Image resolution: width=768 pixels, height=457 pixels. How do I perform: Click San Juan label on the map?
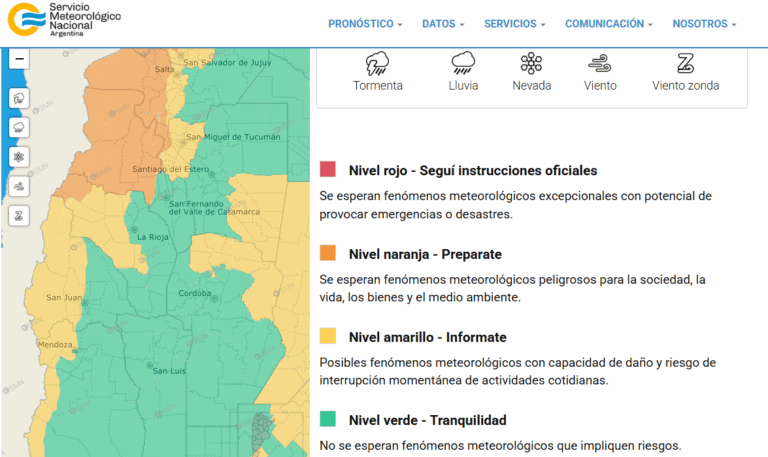[x=64, y=297]
